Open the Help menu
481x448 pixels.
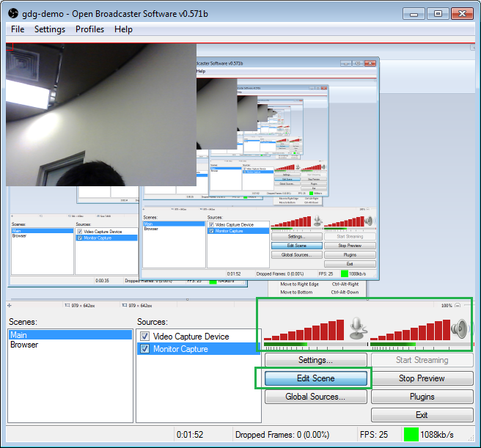click(123, 29)
